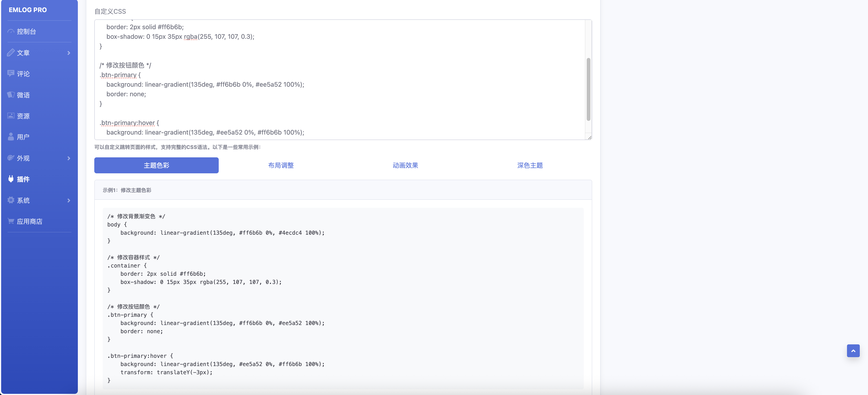Click the gear icon beside 系统
This screenshot has height=395, width=868.
point(11,200)
